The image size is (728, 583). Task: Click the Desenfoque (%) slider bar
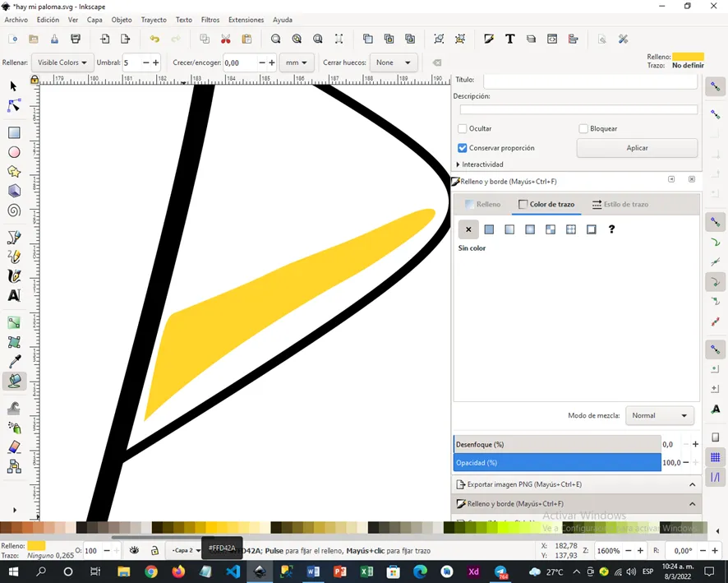(557, 445)
